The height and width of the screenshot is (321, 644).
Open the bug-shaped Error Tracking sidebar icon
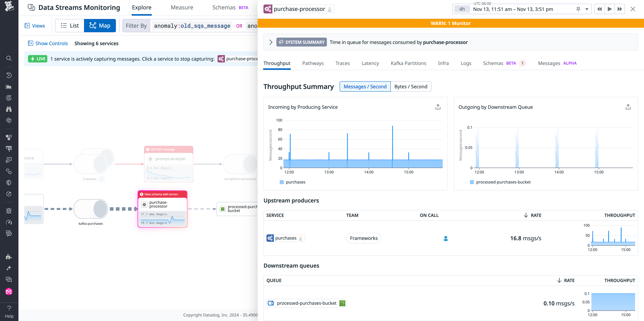[9, 211]
